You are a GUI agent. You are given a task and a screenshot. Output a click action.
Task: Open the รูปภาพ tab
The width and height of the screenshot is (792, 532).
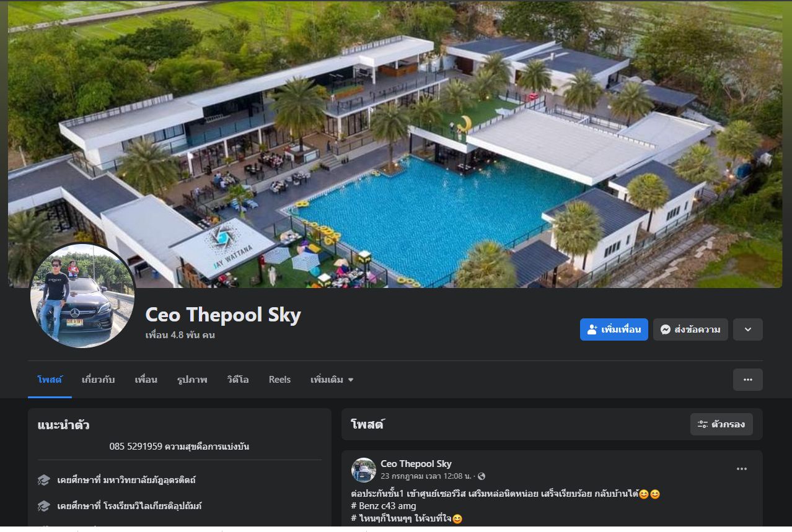192,380
